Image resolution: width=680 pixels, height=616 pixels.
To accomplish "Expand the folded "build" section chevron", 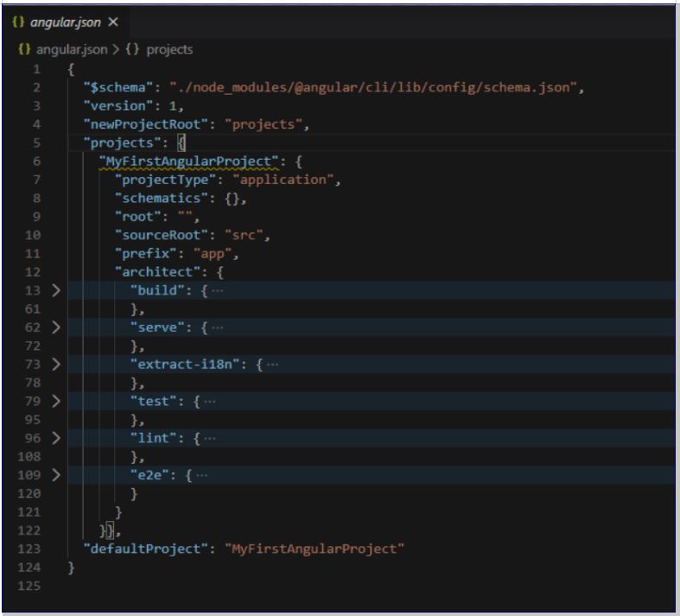I will (x=55, y=289).
